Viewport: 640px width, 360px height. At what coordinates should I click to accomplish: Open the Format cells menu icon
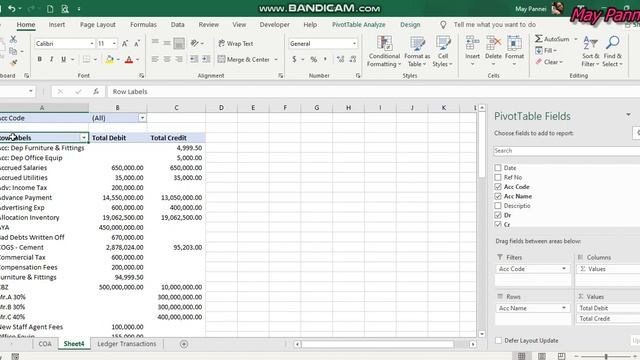[514, 43]
